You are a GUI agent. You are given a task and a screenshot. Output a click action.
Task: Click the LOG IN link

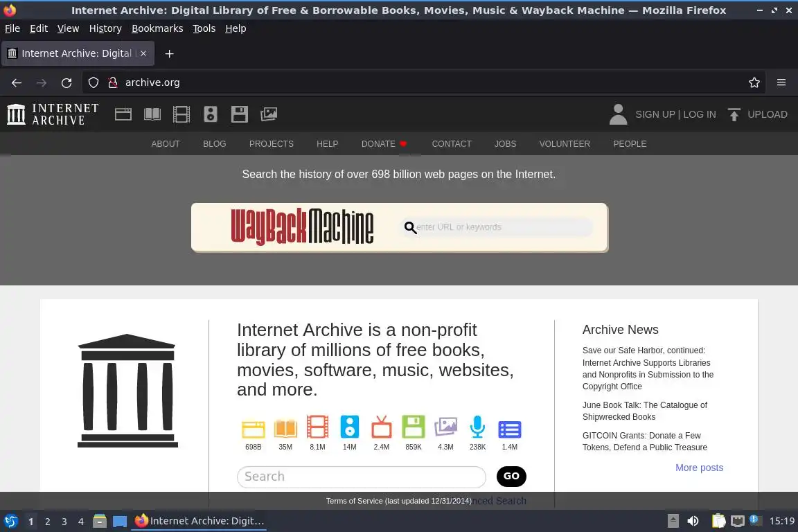pos(699,114)
